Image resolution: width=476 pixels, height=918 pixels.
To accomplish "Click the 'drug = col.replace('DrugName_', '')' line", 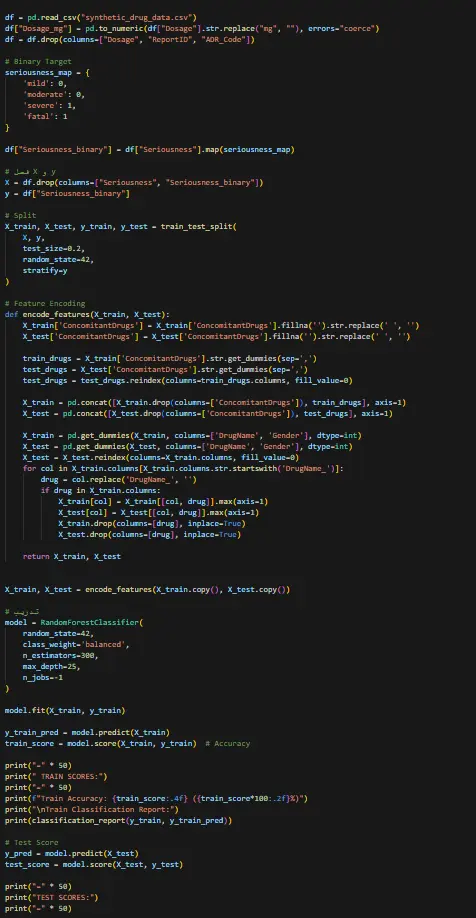I will click(119, 479).
